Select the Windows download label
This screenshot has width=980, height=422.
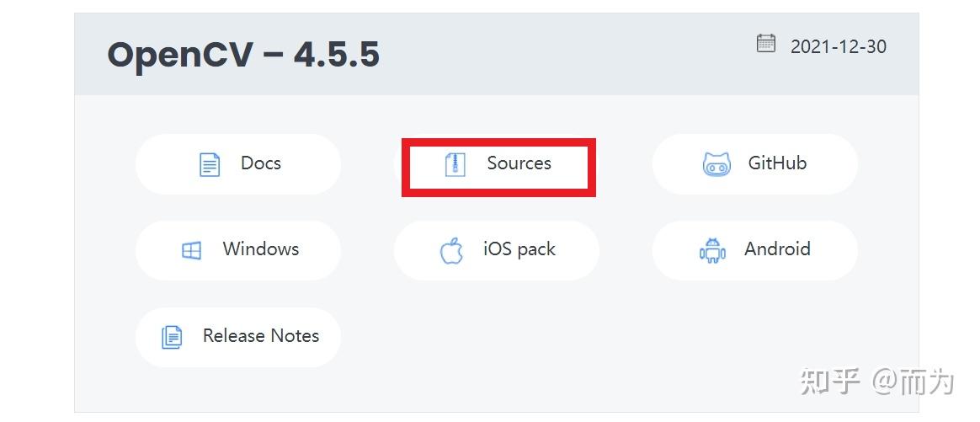[x=261, y=249]
